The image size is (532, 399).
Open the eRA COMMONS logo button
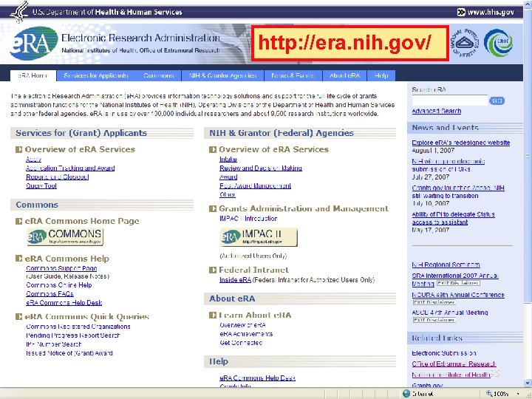65,236
